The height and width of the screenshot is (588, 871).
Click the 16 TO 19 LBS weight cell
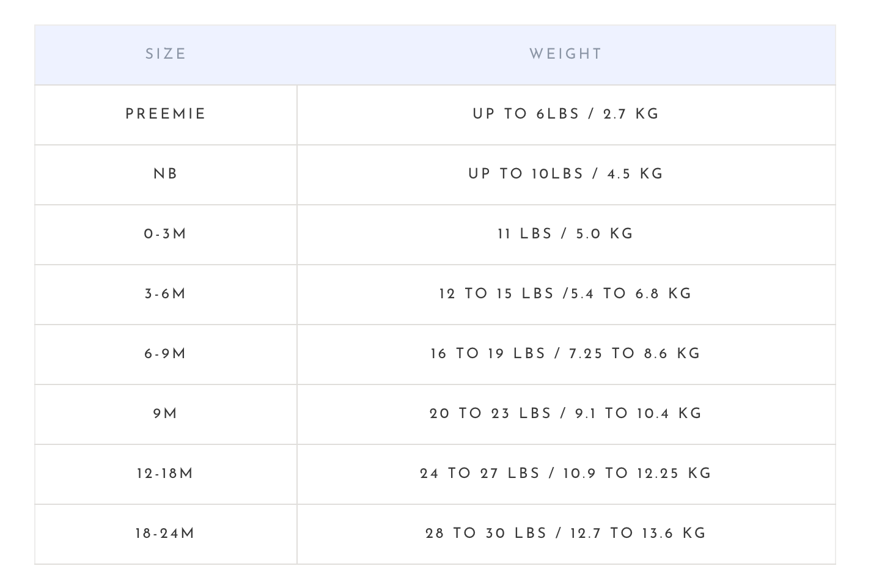[566, 355]
